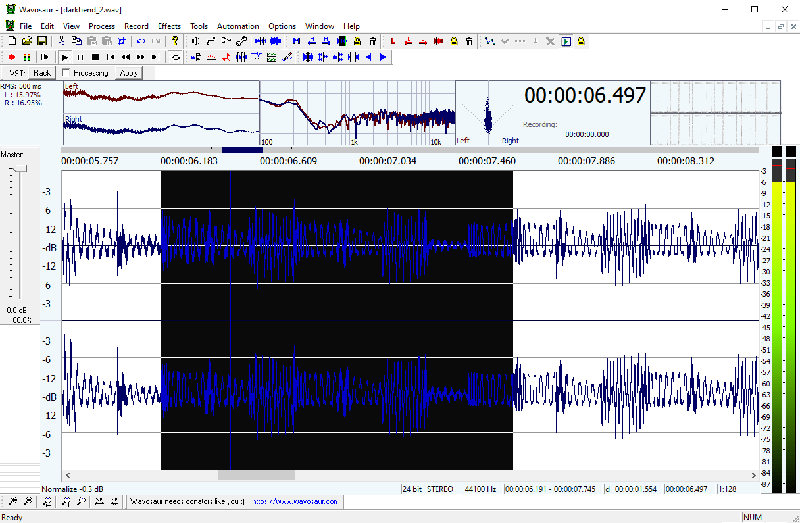Screen dimensions: 800x523
Task: Click the Master volume slider handle
Action: pos(19,169)
